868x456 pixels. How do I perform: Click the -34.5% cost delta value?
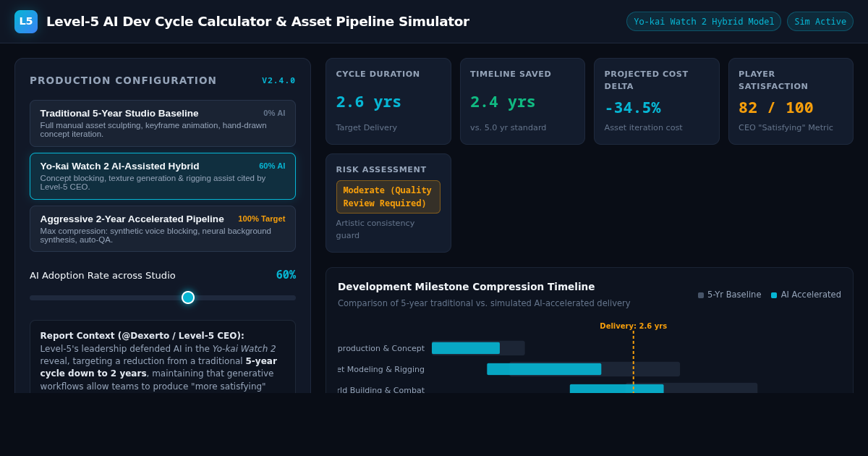coord(633,108)
